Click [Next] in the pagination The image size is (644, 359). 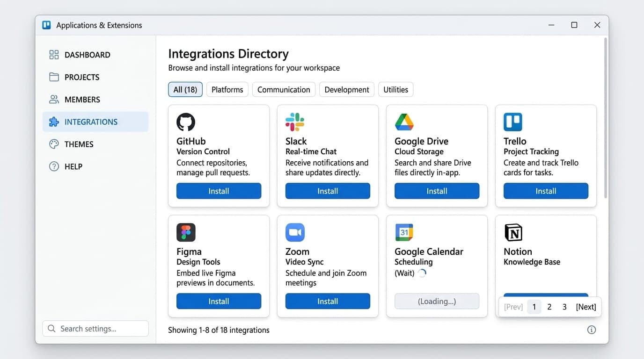[586, 307]
